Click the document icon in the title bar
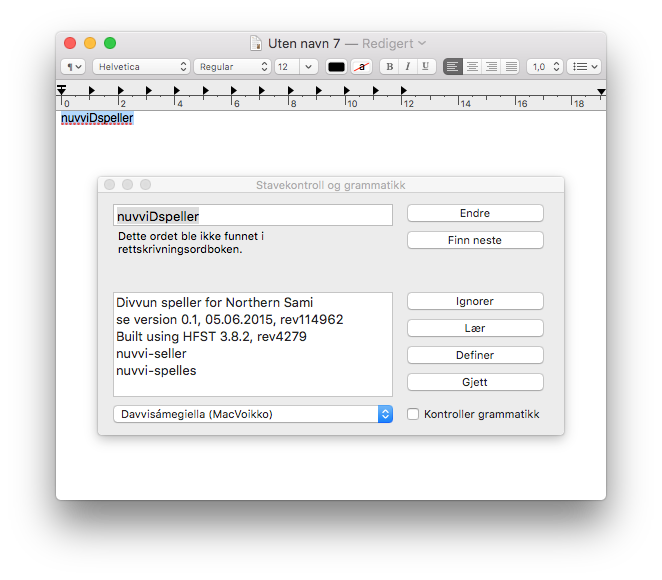 click(256, 43)
